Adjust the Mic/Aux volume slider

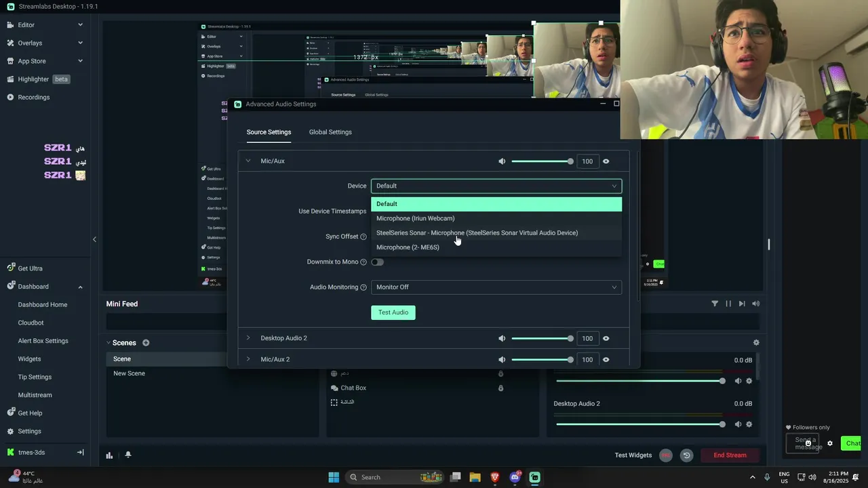(x=542, y=161)
